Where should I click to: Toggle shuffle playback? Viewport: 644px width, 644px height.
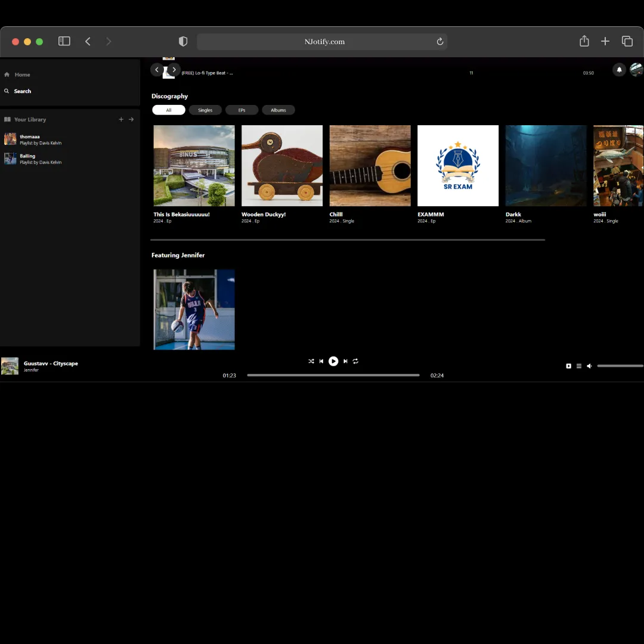pyautogui.click(x=311, y=361)
